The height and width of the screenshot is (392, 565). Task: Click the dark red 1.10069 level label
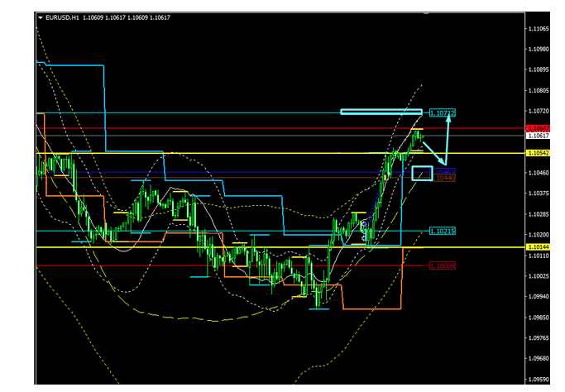click(443, 265)
